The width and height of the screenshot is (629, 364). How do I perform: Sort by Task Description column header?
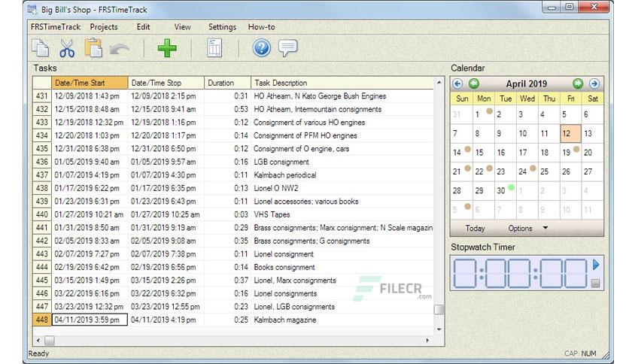(x=342, y=83)
